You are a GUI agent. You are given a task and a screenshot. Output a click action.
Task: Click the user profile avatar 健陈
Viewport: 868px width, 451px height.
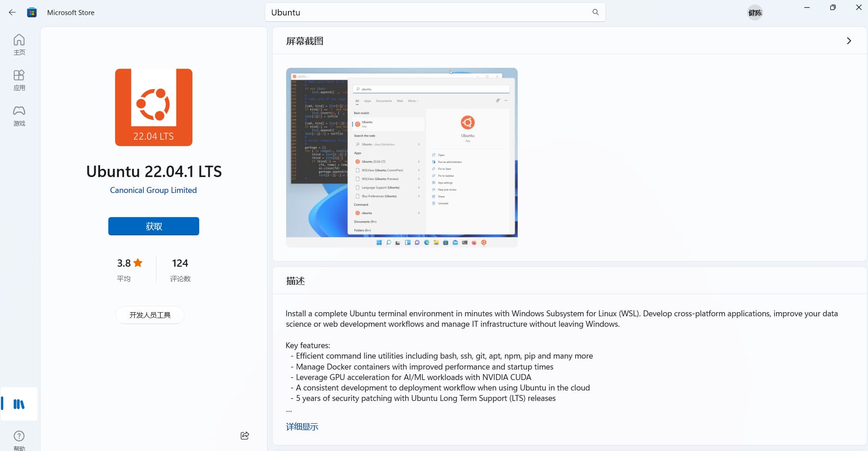point(755,13)
